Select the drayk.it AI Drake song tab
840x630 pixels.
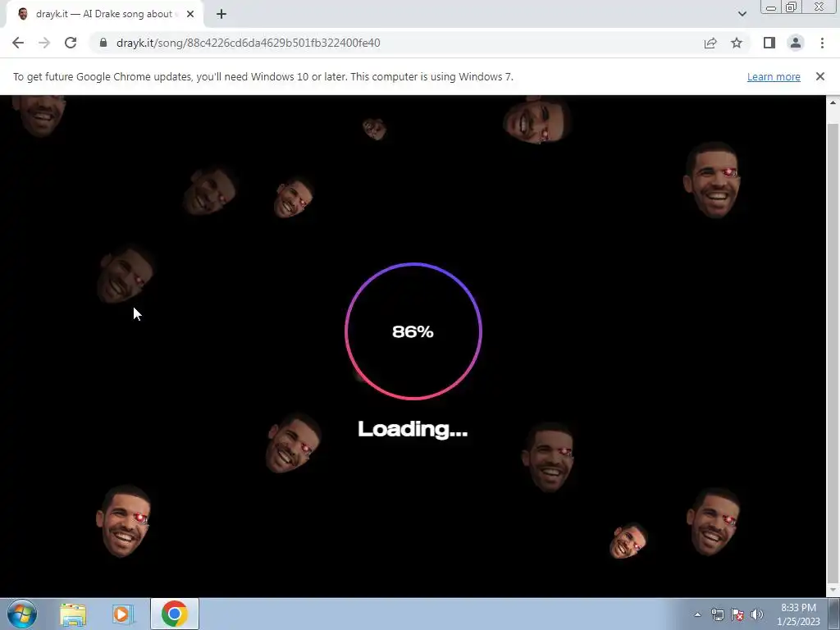[x=104, y=14]
